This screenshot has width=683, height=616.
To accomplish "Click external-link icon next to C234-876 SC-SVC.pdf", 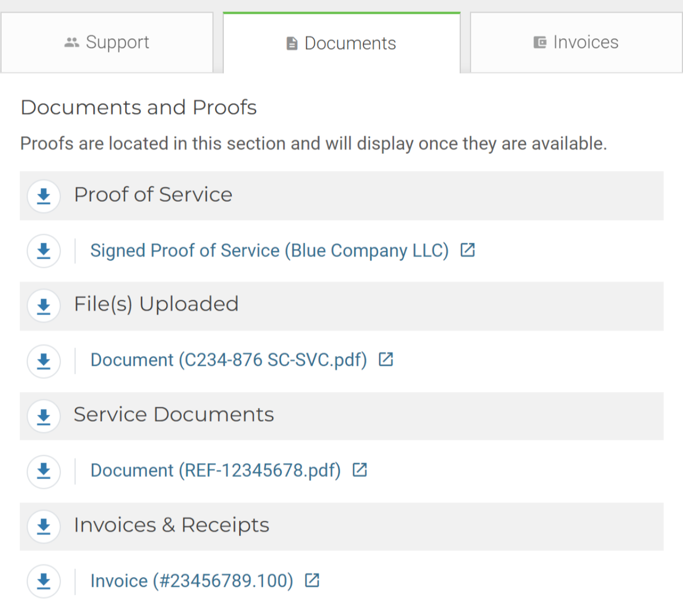I will [x=386, y=360].
